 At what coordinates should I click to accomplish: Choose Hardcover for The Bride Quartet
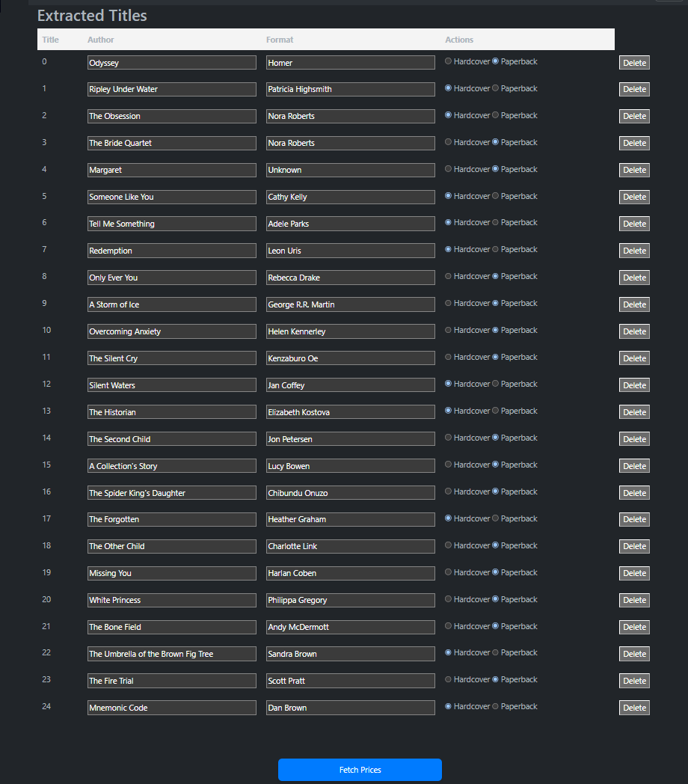448,142
